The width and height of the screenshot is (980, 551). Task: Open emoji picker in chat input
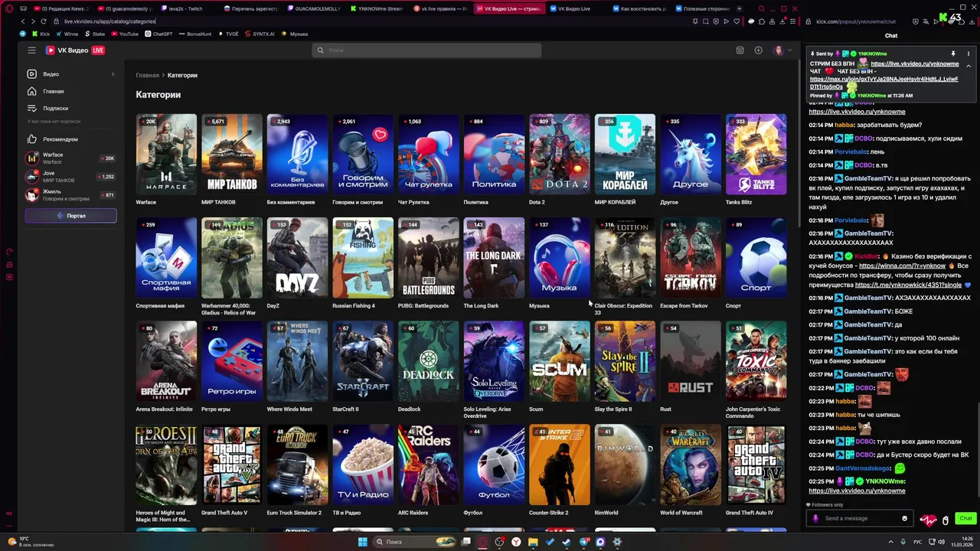point(904,518)
